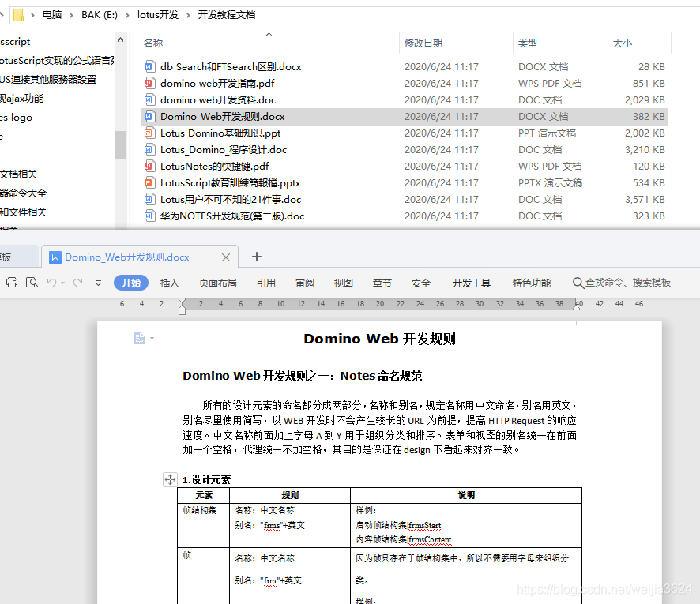The image size is (700, 604).
Task: Expand breadcrumb chevron after BAK (E:)
Action: [127, 15]
